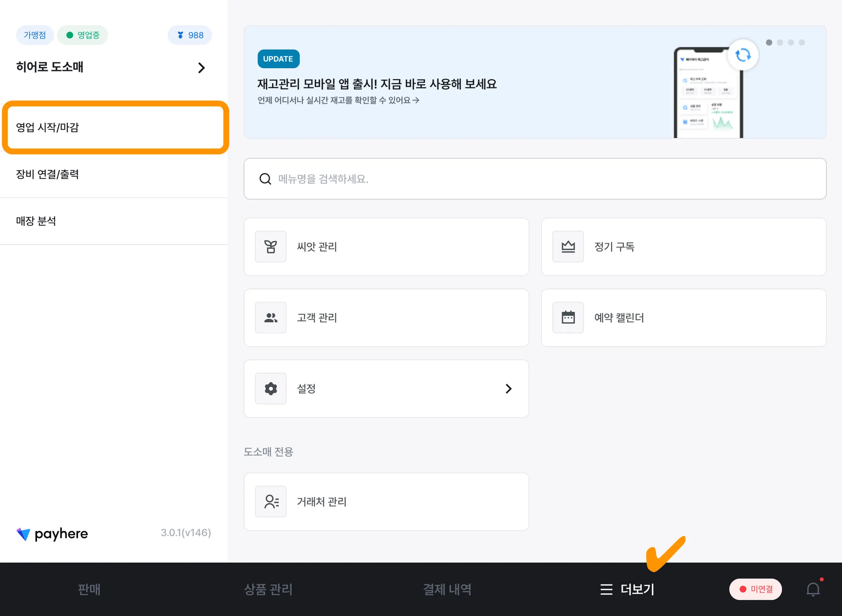
Task: Click the refresh sync icon on banner
Action: [743, 55]
